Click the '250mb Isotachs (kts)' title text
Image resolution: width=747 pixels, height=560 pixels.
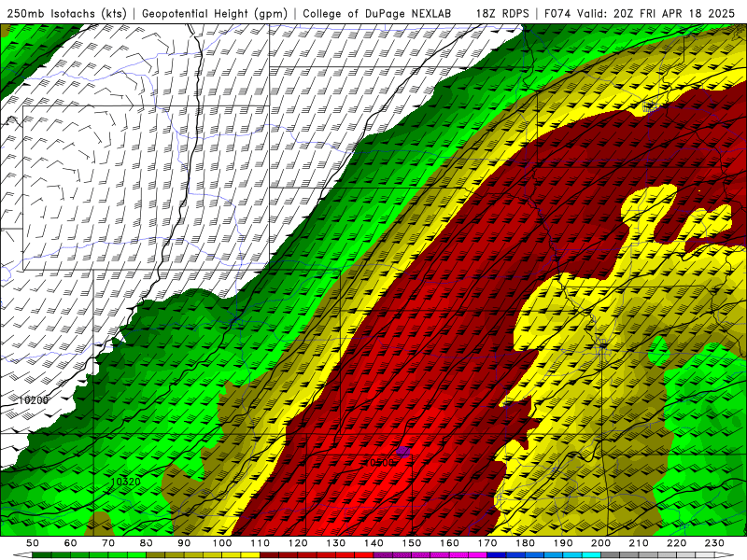[x=67, y=14]
